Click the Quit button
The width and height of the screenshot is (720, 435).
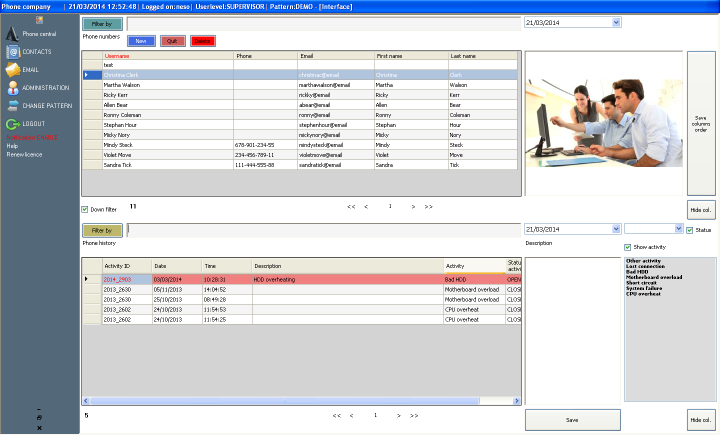coord(173,41)
